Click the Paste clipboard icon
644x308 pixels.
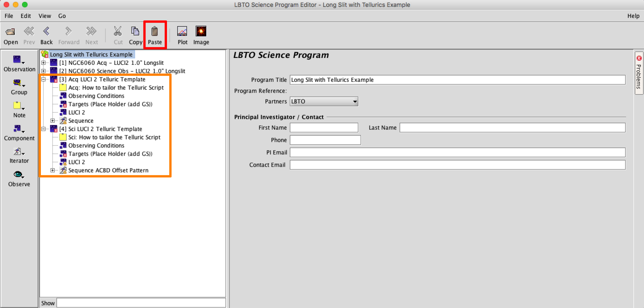click(x=155, y=31)
